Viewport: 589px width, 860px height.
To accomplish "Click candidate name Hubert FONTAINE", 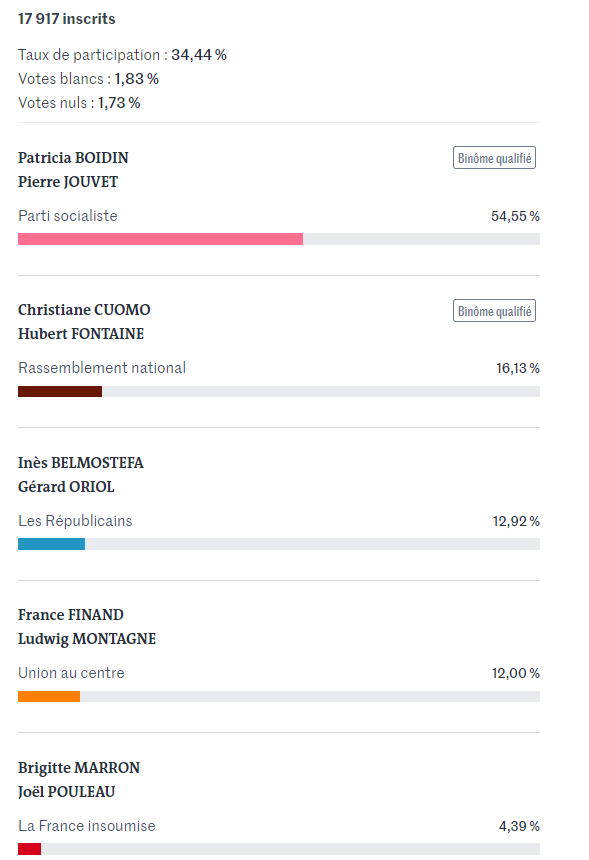I will 81,334.
